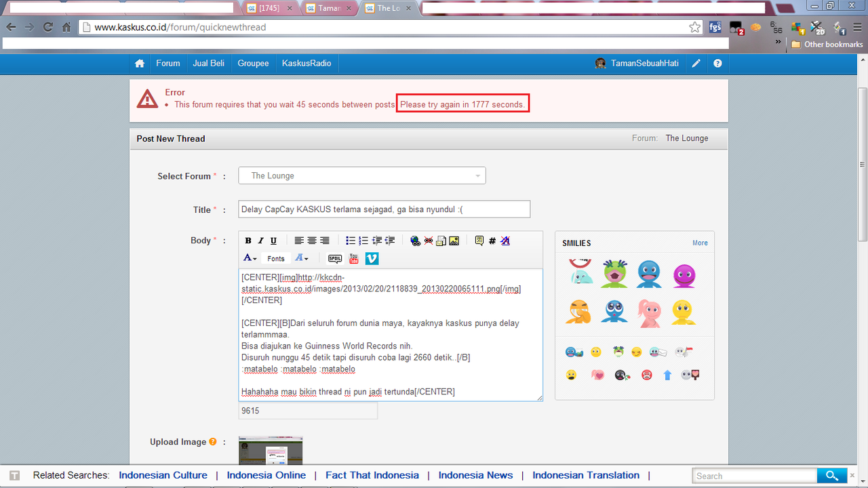Screen dimensions: 868x488
Task: Open the Fonts dropdown
Action: coord(276,258)
